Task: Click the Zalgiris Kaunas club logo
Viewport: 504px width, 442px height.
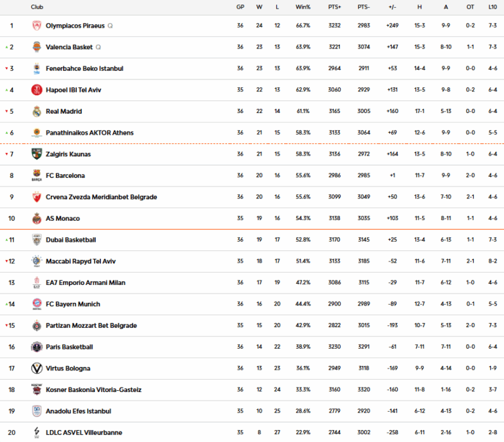Action: pyautogui.click(x=37, y=154)
